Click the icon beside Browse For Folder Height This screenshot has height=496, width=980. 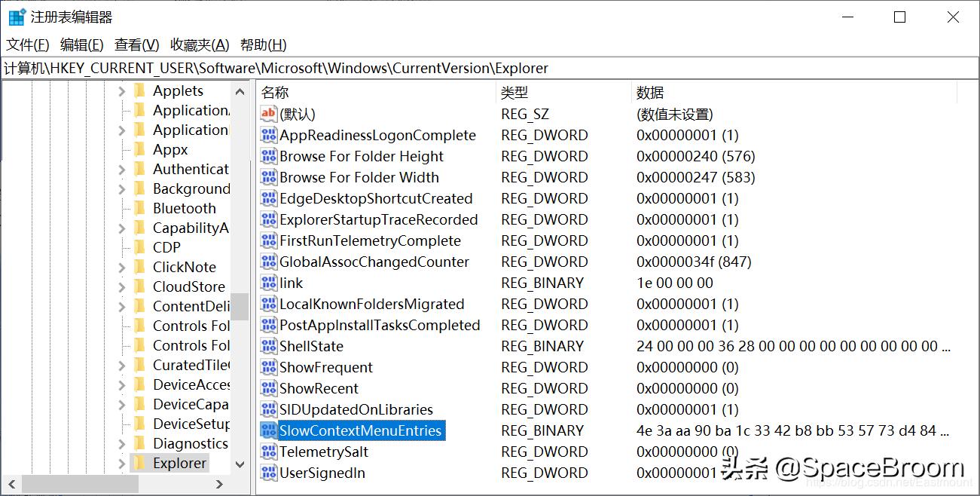tap(269, 156)
